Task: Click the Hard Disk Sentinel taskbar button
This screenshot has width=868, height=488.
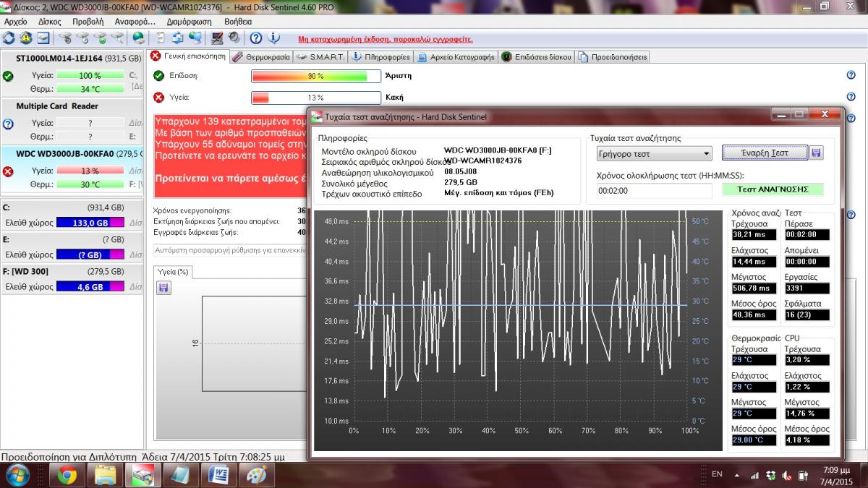Action: coord(143,475)
